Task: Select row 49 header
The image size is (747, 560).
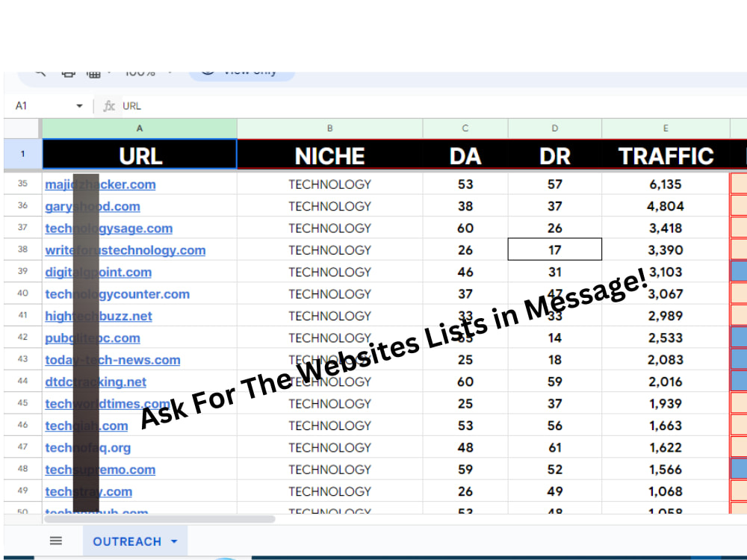Action: 22,490
